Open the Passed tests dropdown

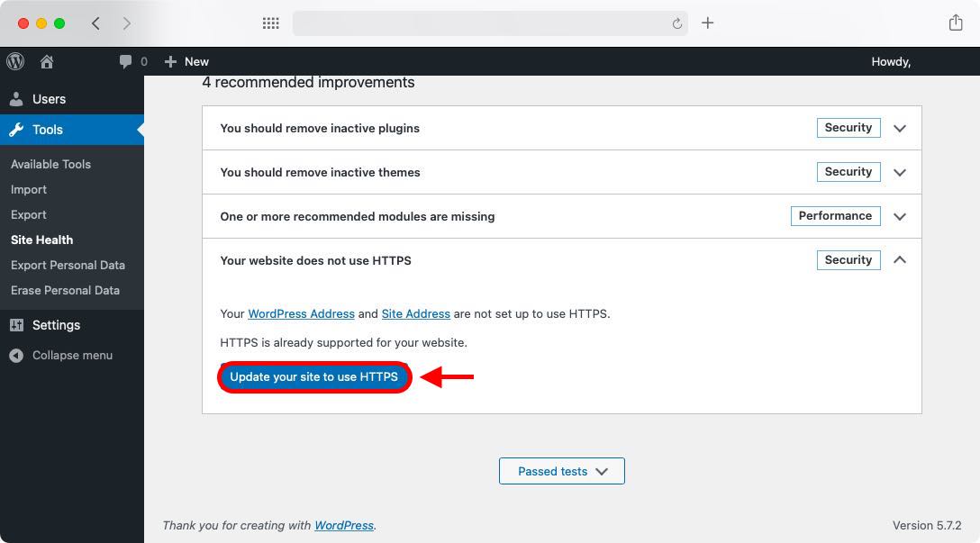(x=561, y=470)
